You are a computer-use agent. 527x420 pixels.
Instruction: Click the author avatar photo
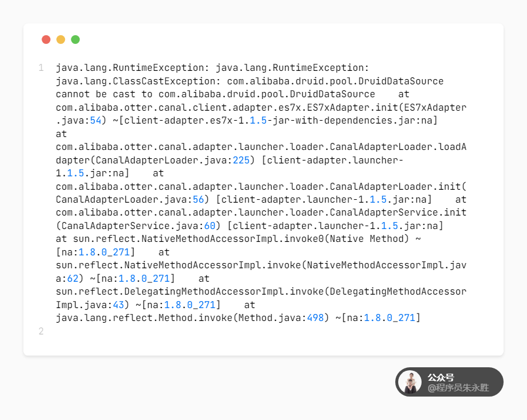pos(410,382)
